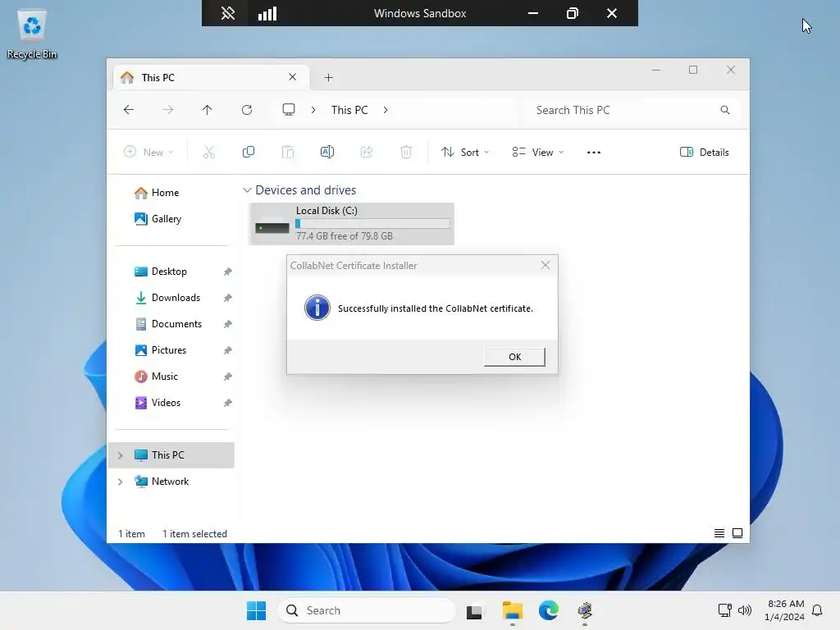Toggle the Details pane
Image resolution: width=840 pixels, height=630 pixels.
(704, 152)
